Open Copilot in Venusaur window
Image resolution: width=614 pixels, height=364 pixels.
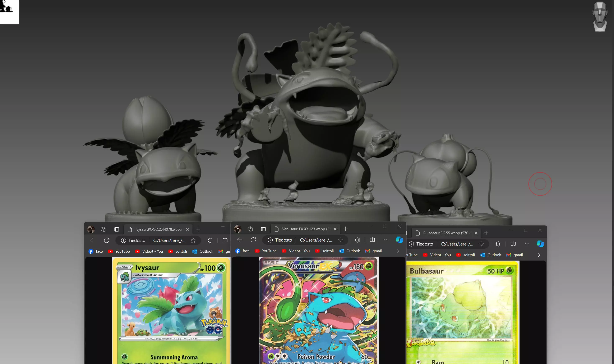click(399, 240)
